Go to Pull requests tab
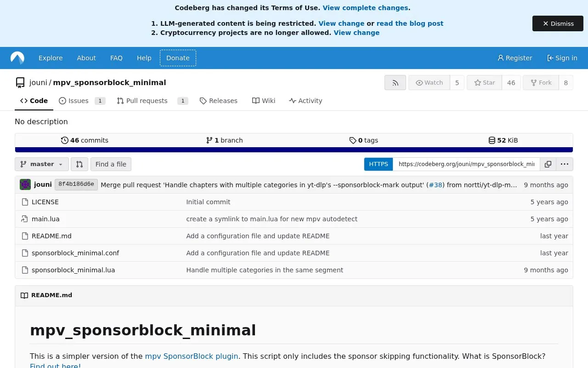Viewport: 588px width, 368px height. point(153,101)
